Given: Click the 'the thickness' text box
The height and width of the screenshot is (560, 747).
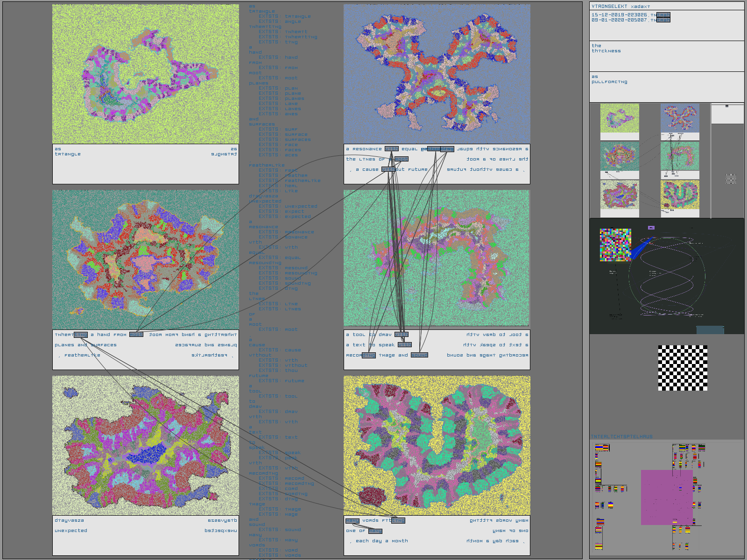Looking at the screenshot, I should tap(667, 56).
